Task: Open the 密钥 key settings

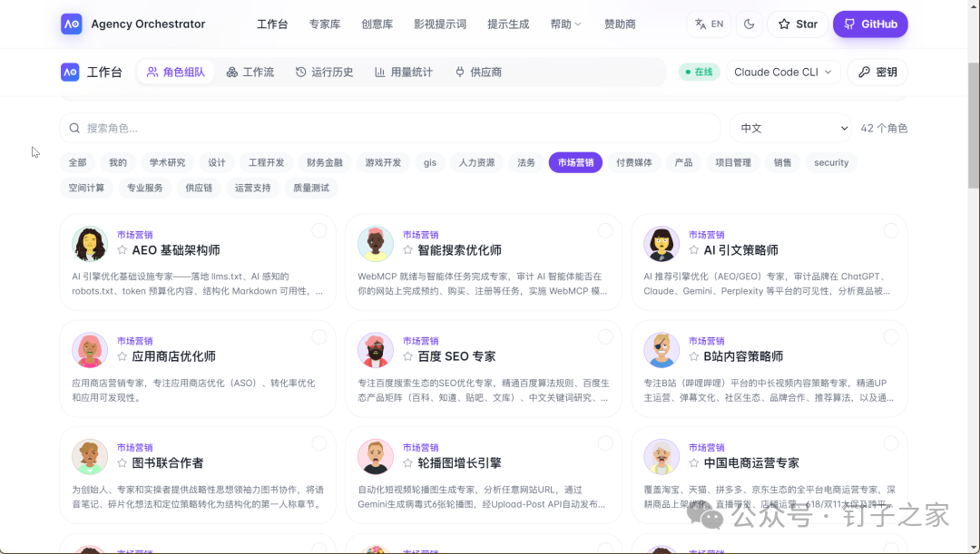Action: pos(877,72)
